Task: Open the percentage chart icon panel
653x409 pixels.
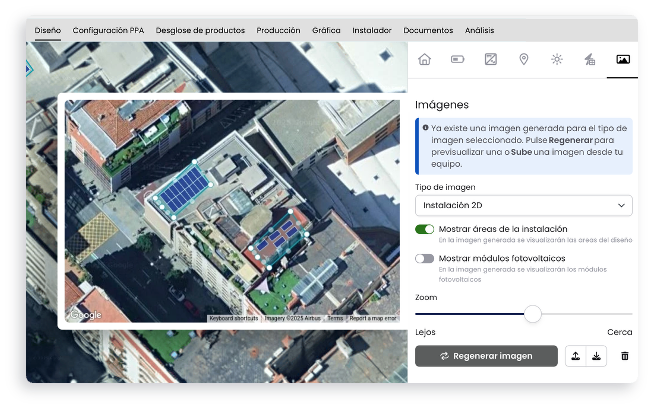Action: pos(491,60)
